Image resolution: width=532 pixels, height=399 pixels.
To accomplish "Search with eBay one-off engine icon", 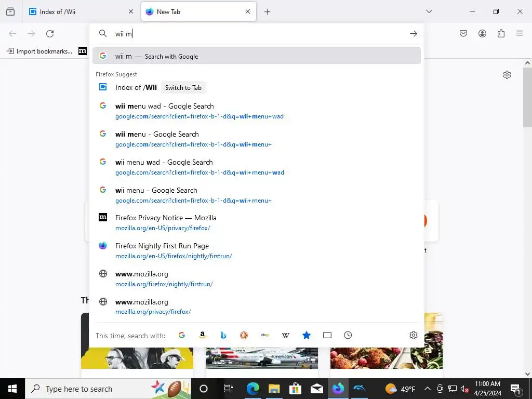I will (x=265, y=335).
